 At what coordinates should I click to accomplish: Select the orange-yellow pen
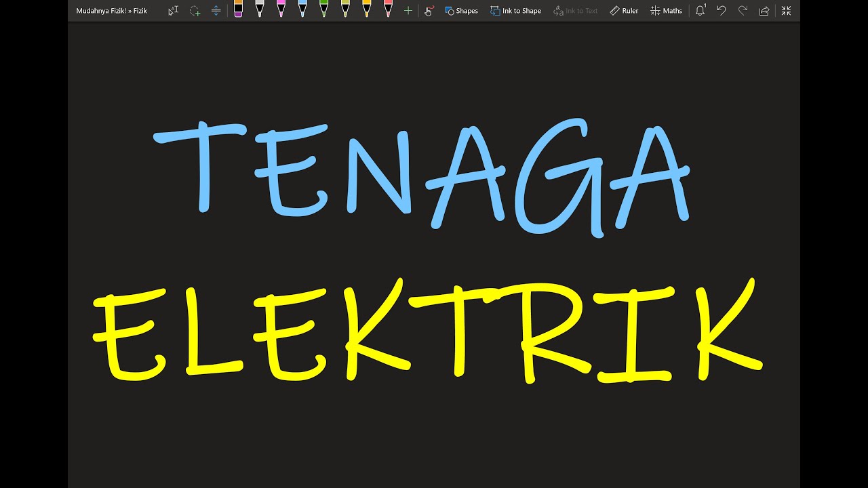(367, 9)
